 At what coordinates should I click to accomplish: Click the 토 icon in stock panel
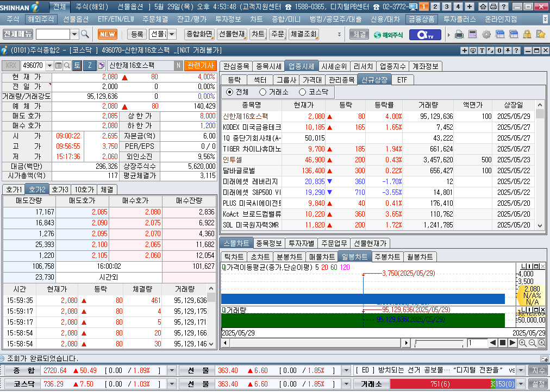pos(77,66)
